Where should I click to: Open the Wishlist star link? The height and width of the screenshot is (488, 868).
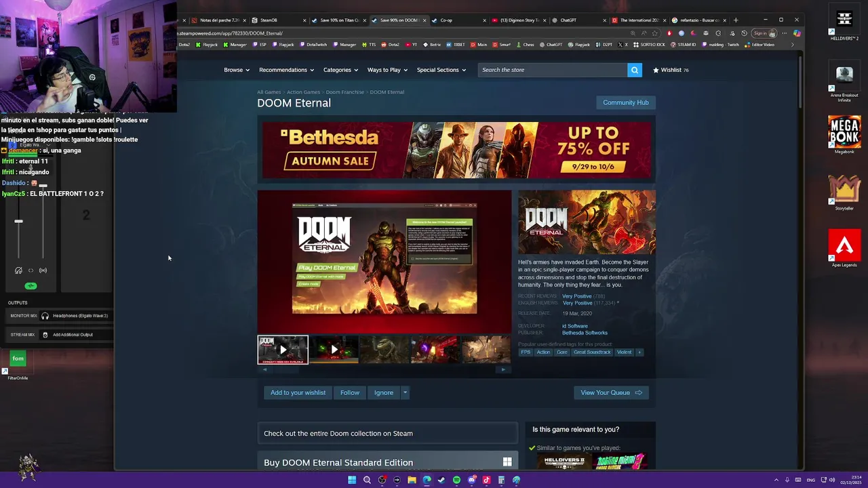[x=671, y=70]
